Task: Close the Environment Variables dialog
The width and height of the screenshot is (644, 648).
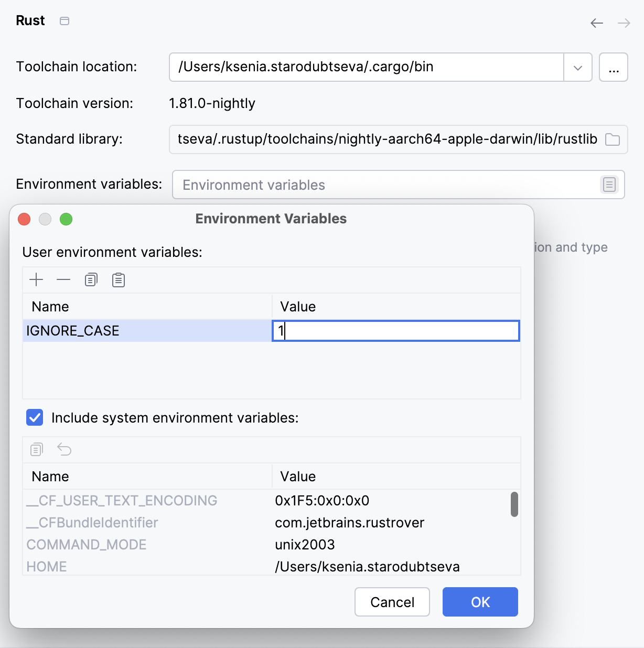Action: click(x=24, y=219)
